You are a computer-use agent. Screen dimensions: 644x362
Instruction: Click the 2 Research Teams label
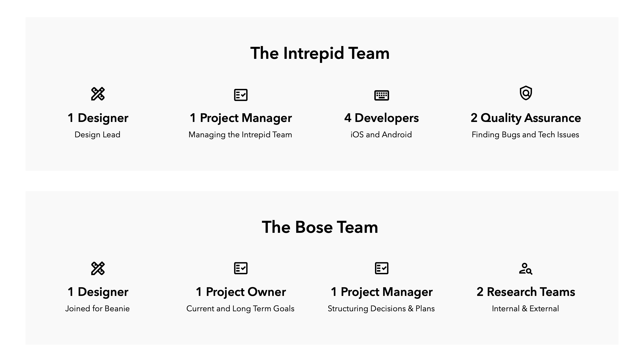coord(526,292)
